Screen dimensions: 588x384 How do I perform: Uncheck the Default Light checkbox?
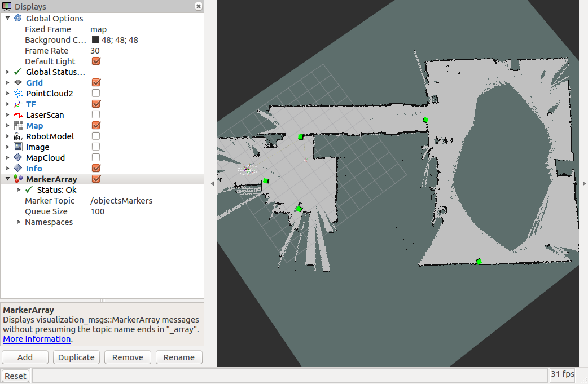[x=96, y=61]
